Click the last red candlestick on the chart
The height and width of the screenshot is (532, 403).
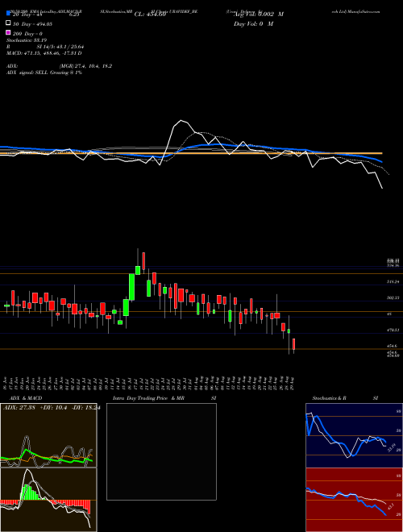pos(293,344)
